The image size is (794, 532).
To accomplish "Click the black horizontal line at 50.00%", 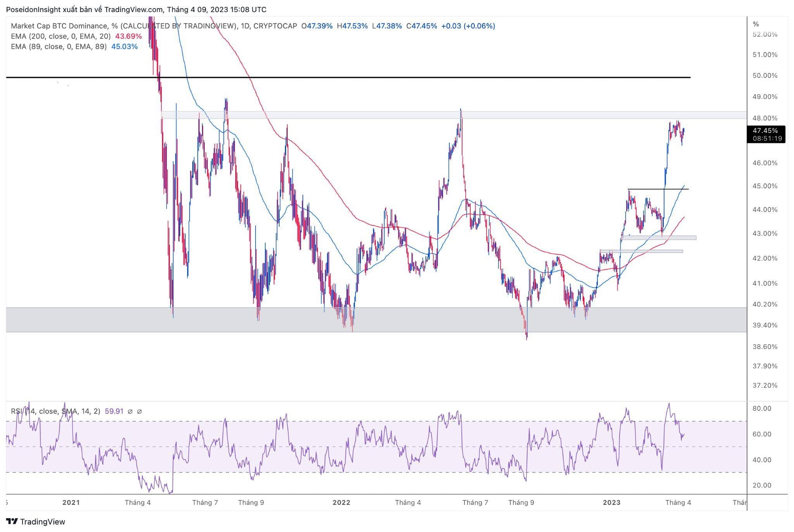I will (388, 77).
